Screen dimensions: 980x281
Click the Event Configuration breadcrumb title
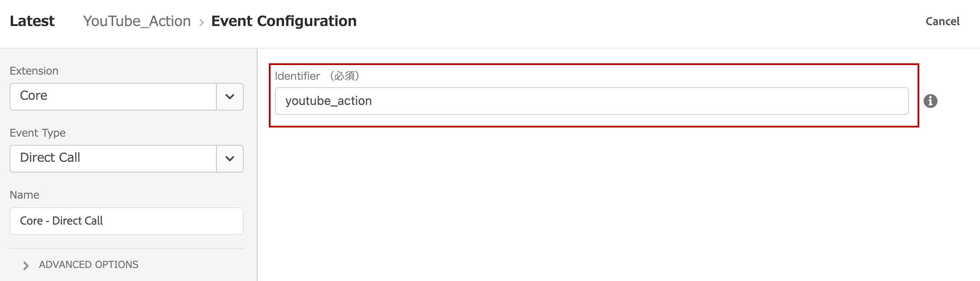[x=284, y=21]
